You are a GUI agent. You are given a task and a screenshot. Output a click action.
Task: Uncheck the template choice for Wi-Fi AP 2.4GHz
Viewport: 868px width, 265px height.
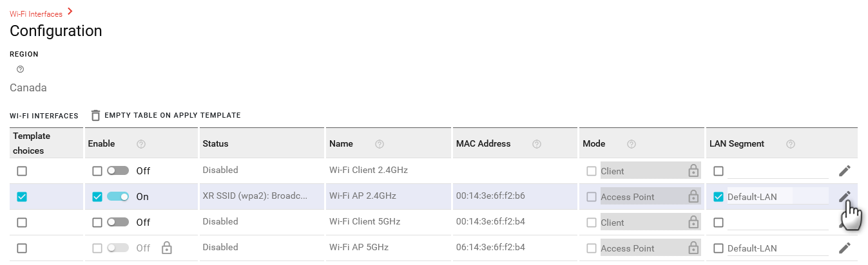[22, 197]
